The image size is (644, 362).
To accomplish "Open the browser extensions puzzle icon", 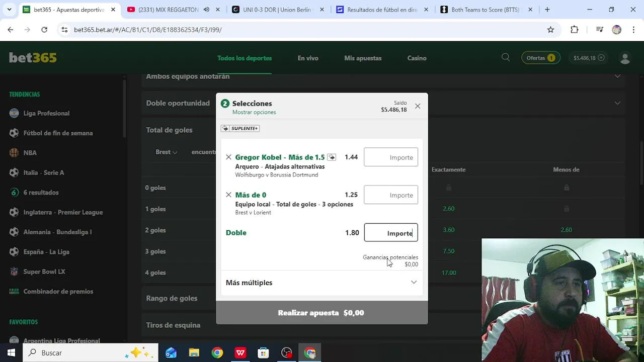I will 575,30.
